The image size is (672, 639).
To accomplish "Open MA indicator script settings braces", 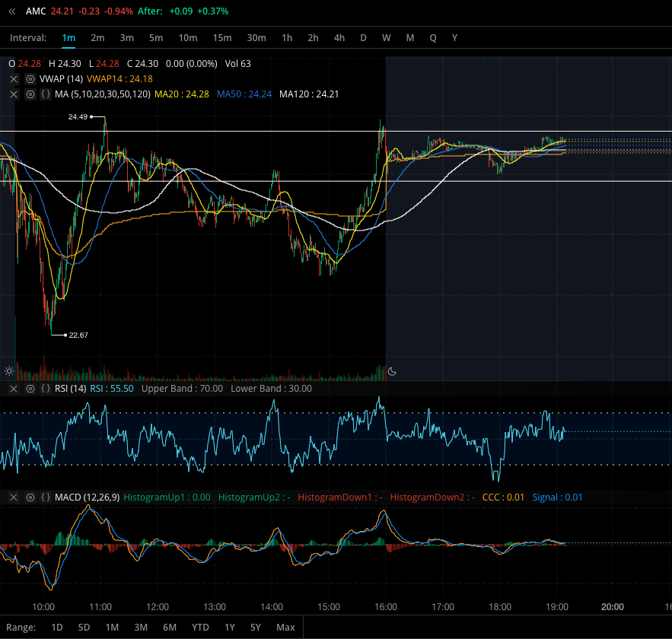I will click(x=46, y=94).
